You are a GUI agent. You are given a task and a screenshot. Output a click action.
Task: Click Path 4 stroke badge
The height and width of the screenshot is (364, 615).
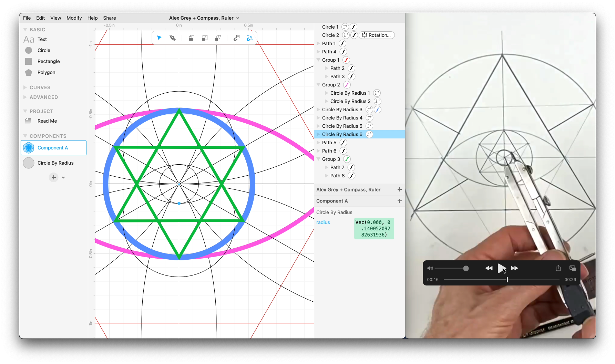(x=343, y=52)
